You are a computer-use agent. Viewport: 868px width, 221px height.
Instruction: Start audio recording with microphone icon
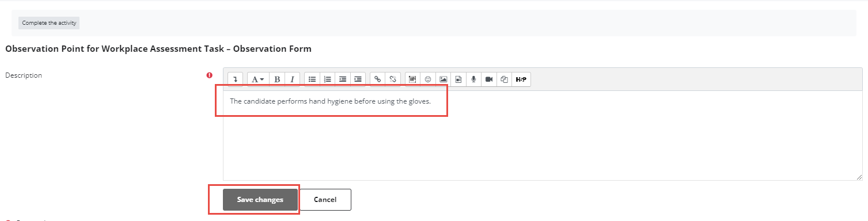coord(473,79)
